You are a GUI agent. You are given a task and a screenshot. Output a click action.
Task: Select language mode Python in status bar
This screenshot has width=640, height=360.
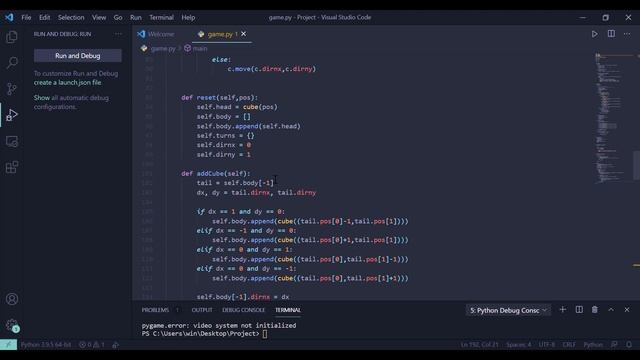point(593,345)
